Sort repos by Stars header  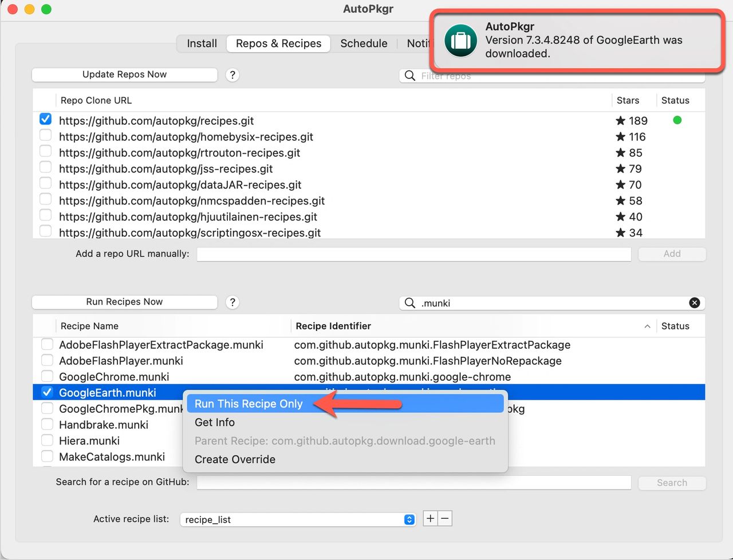pos(634,100)
